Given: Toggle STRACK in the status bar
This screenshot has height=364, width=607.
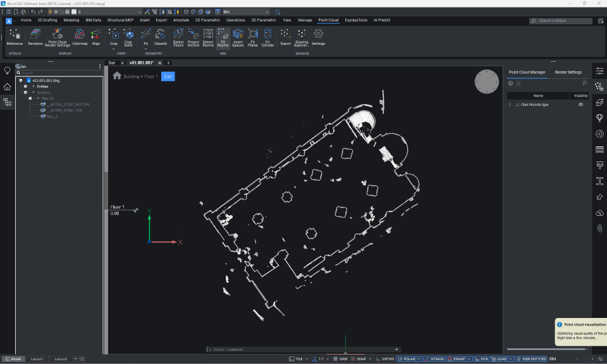Looking at the screenshot, I should 435,359.
